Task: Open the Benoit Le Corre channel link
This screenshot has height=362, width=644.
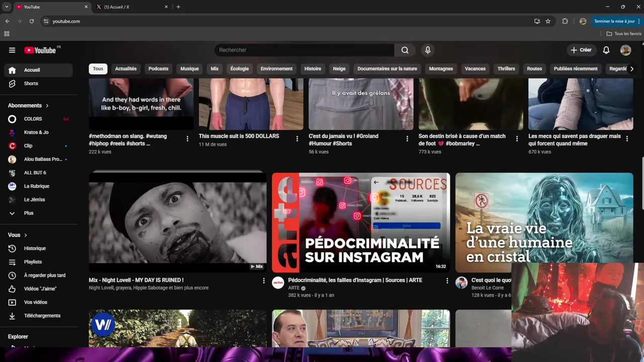Action: (488, 288)
